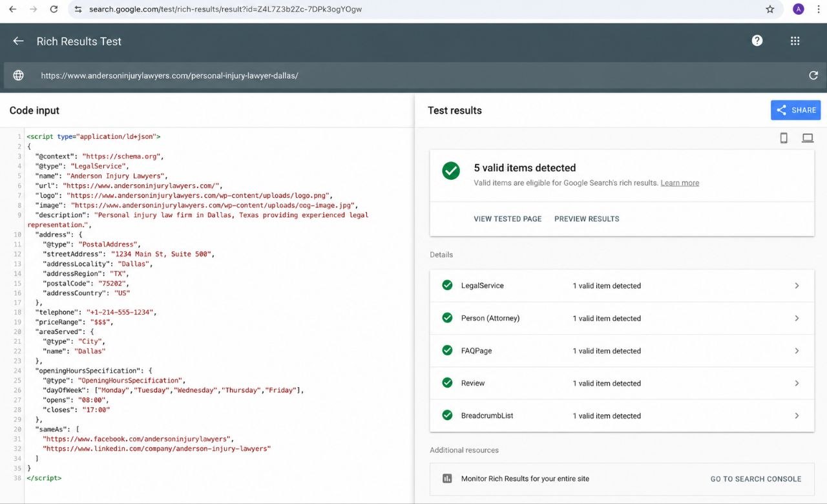827x504 pixels.
Task: Click the green checkmark beside Person (Attorney)
Action: pyautogui.click(x=447, y=318)
